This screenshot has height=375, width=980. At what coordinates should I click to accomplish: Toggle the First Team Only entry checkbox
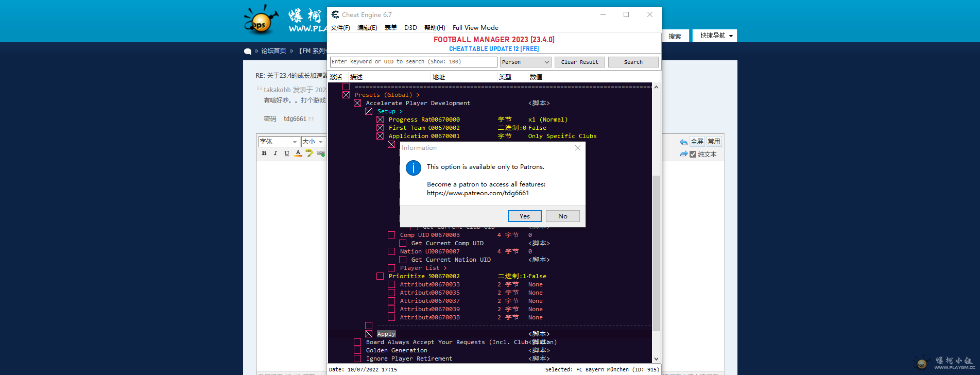click(380, 128)
